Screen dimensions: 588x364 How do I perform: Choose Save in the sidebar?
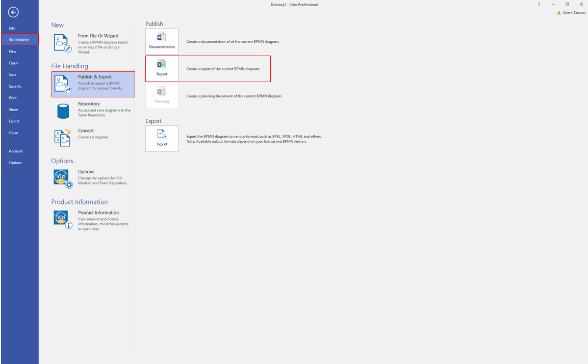click(13, 74)
